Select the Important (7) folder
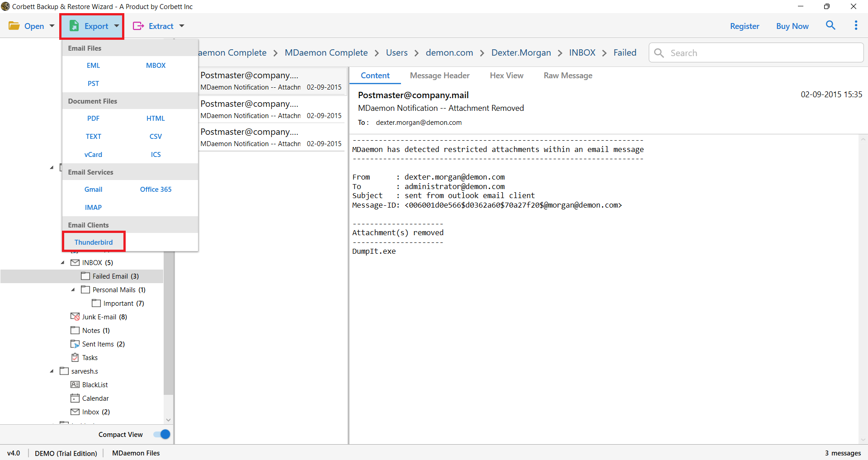Screen dimensions: 868x460 pos(123,303)
